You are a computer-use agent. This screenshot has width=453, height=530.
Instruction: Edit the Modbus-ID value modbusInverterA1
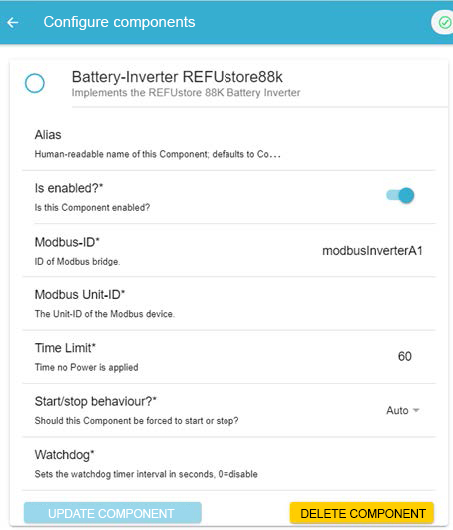click(x=372, y=251)
